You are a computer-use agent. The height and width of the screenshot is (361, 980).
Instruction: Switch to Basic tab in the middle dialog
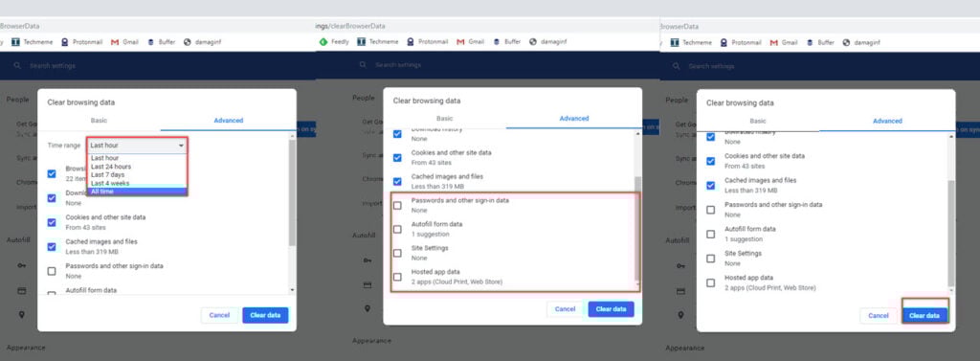[x=444, y=118]
